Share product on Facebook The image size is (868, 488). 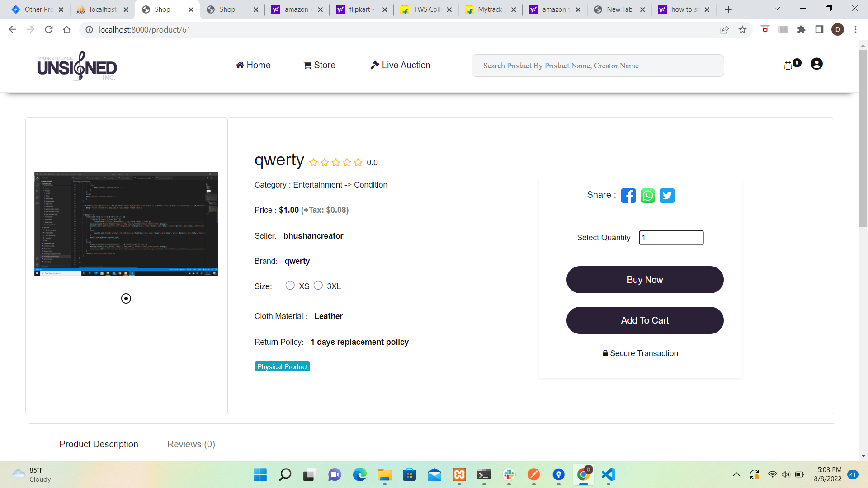(x=628, y=196)
